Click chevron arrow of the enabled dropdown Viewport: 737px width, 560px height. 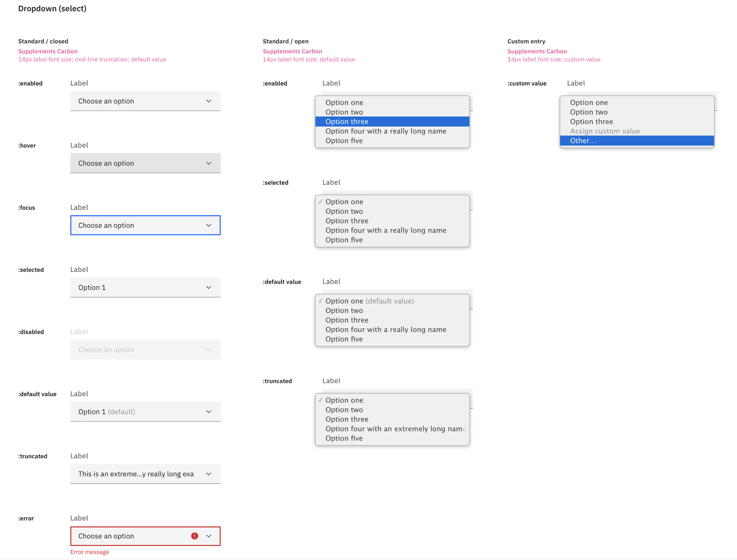click(x=208, y=101)
